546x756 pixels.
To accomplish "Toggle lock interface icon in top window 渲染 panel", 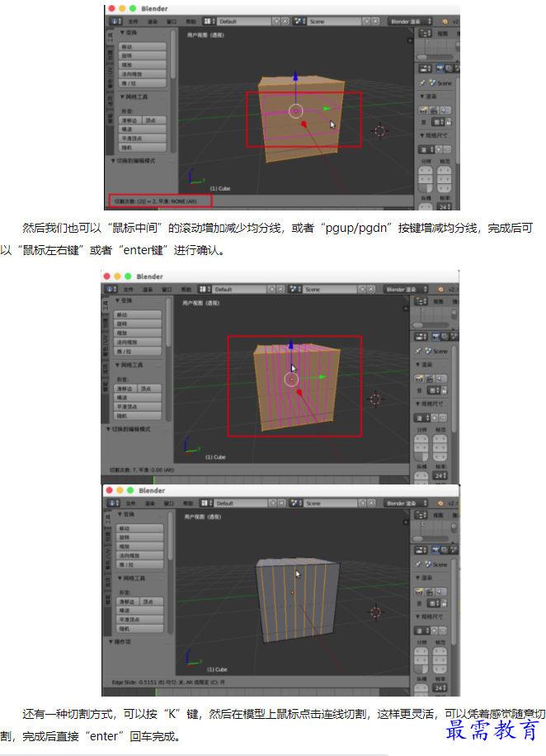I will [448, 122].
